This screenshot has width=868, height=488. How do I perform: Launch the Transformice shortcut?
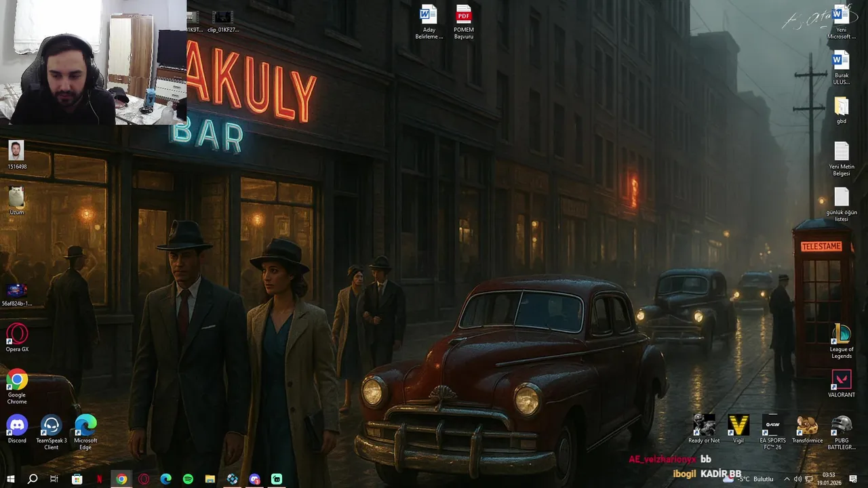807,428
